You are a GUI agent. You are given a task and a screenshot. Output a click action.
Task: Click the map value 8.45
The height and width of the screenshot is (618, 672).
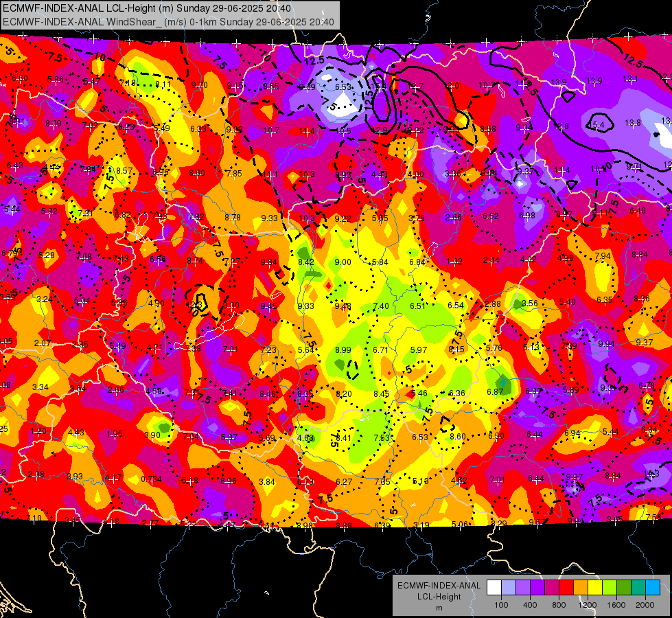pyautogui.click(x=382, y=393)
